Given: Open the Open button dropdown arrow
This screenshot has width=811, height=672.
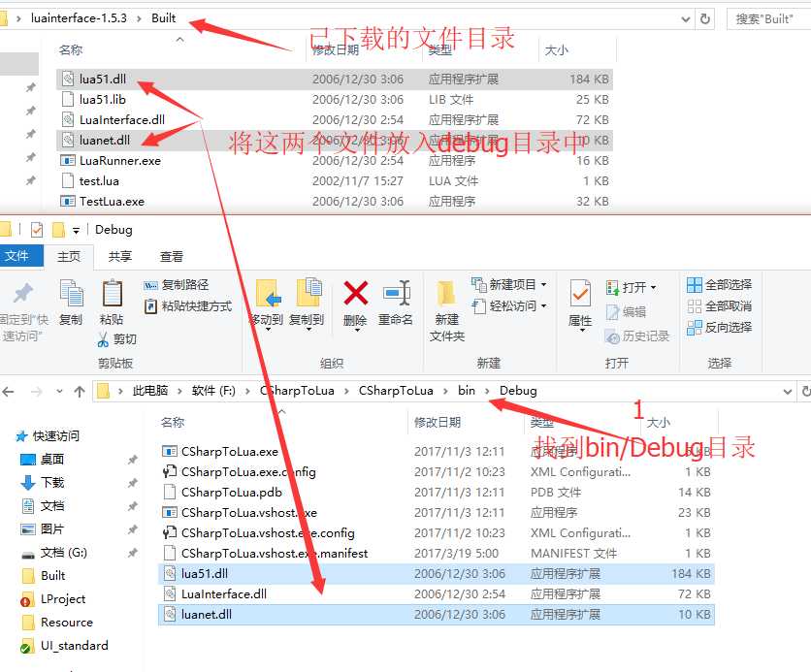Looking at the screenshot, I should pos(653,287).
